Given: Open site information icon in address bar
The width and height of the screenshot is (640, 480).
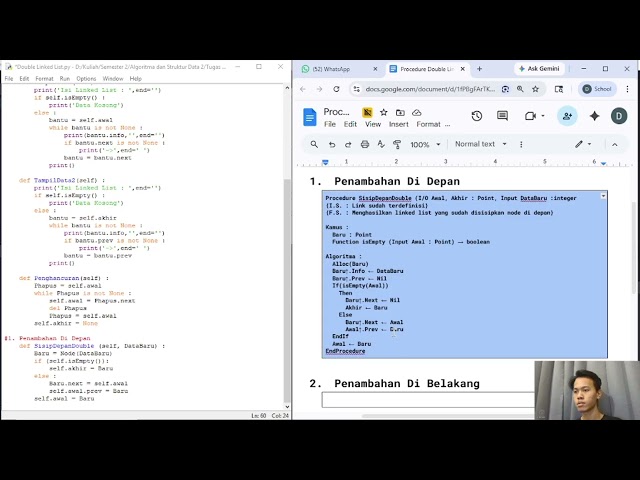Looking at the screenshot, I should tap(357, 89).
